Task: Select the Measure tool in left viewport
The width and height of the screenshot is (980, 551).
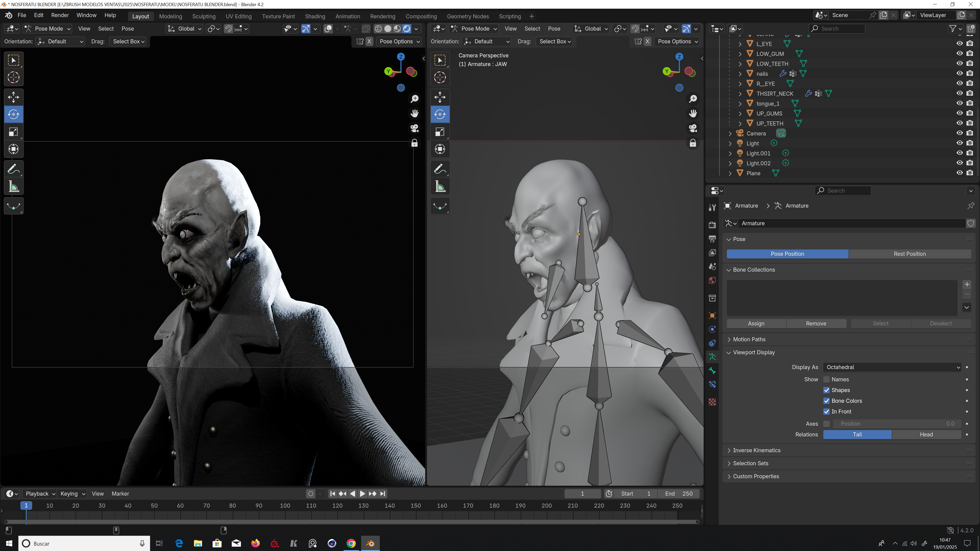Action: (x=13, y=186)
